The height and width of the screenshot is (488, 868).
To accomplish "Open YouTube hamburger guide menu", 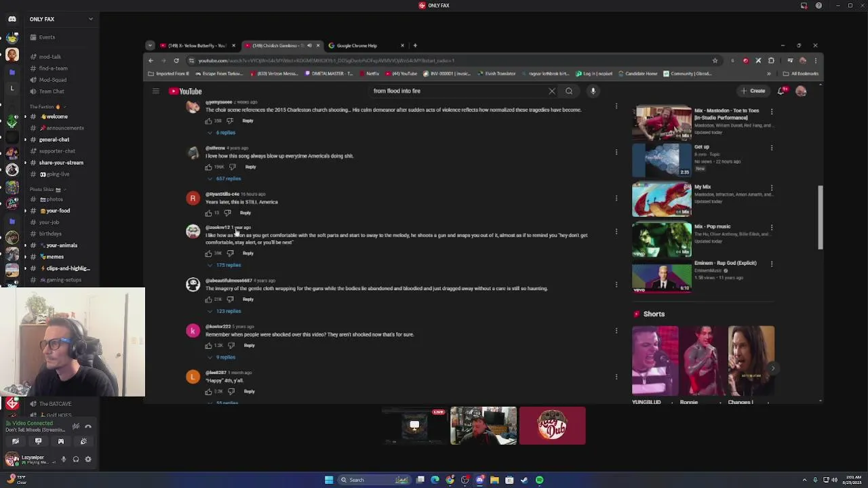I will pos(155,91).
